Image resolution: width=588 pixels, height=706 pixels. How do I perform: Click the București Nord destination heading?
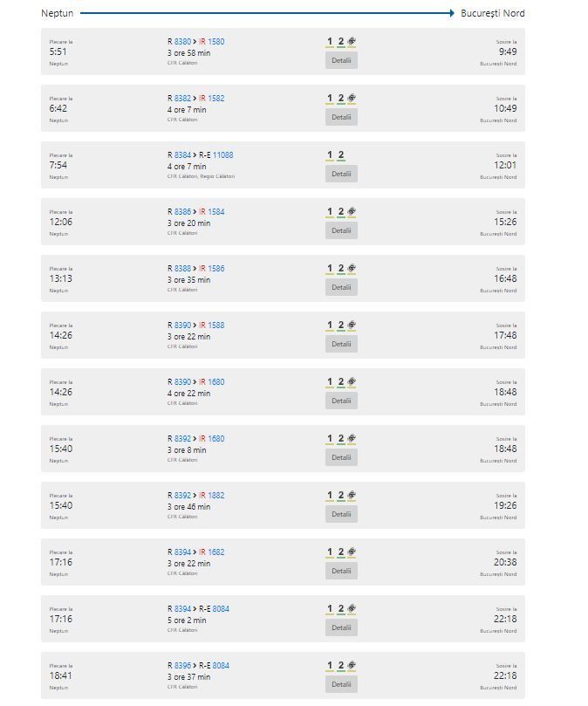pos(493,13)
